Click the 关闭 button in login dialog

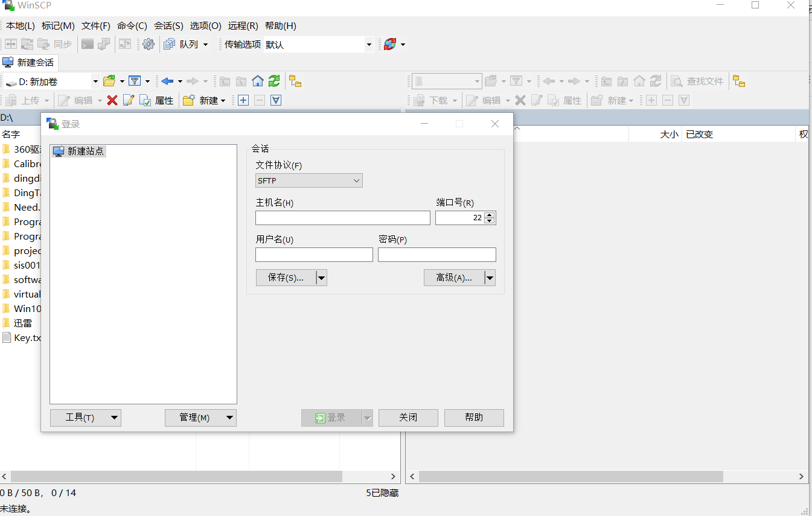[408, 418]
